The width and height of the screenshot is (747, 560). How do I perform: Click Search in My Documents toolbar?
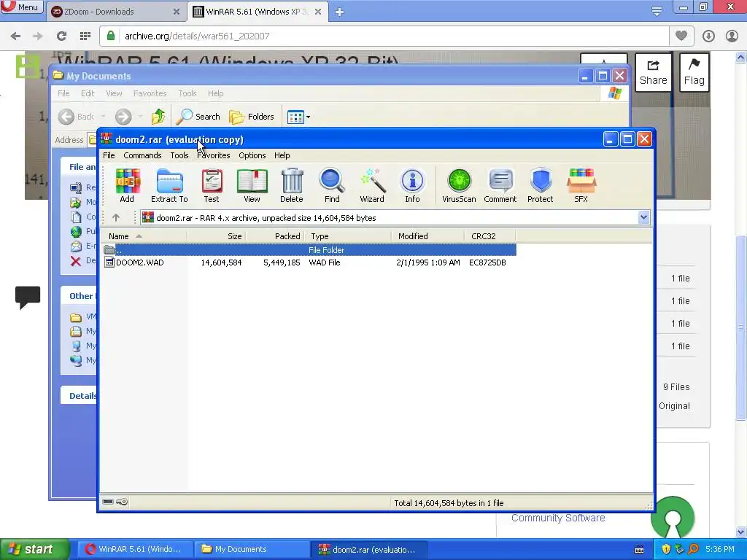pyautogui.click(x=198, y=116)
